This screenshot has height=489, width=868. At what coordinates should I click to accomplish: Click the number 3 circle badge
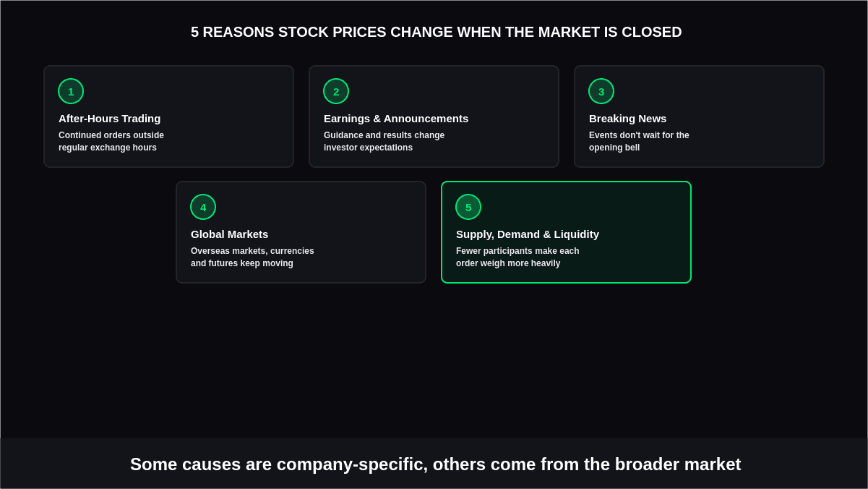[601, 91]
